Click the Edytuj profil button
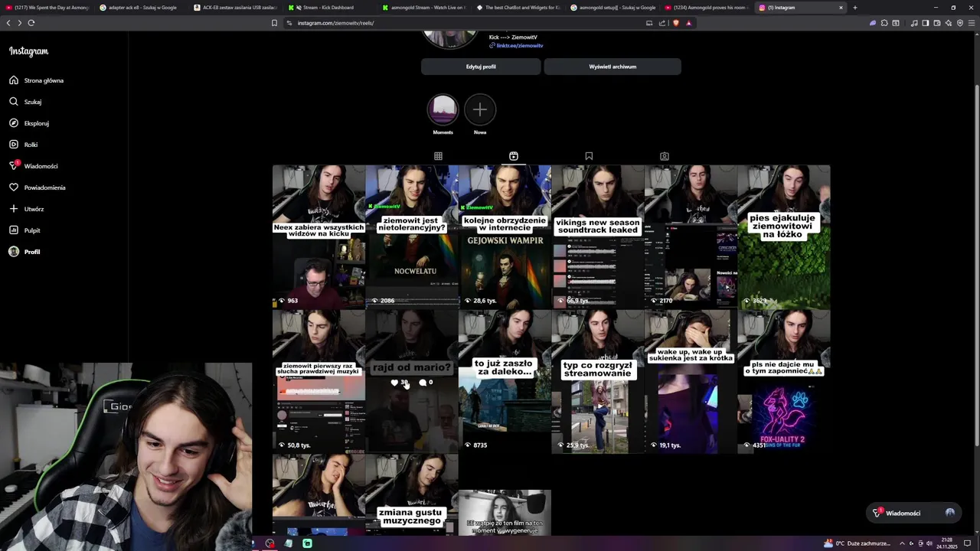Image resolution: width=980 pixels, height=551 pixels. point(481,67)
